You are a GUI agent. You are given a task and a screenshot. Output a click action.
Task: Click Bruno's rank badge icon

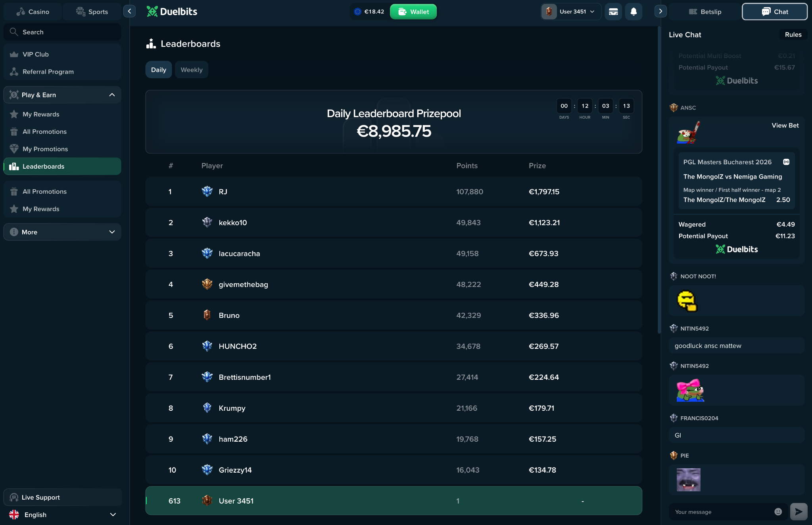click(207, 315)
